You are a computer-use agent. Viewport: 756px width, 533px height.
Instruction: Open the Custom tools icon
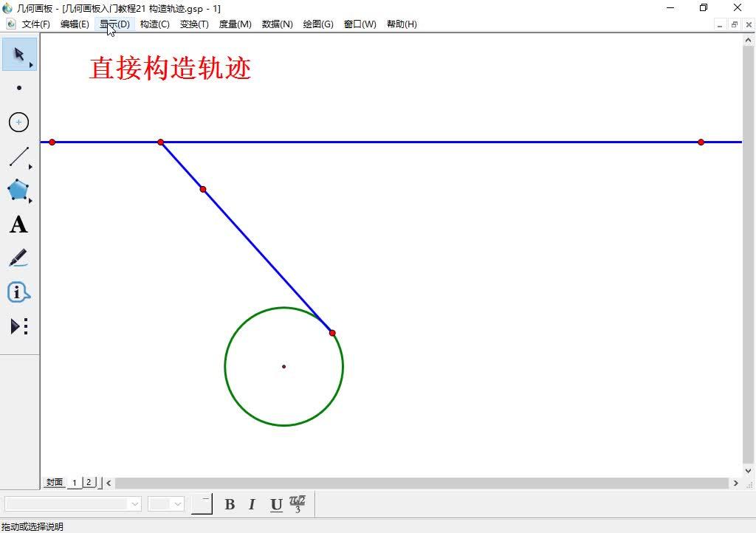point(18,326)
